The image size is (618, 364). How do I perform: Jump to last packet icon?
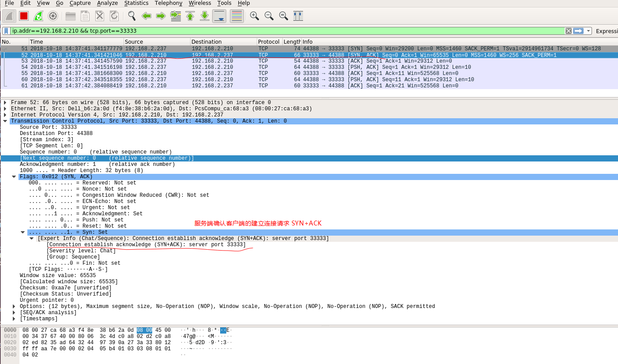click(x=205, y=16)
